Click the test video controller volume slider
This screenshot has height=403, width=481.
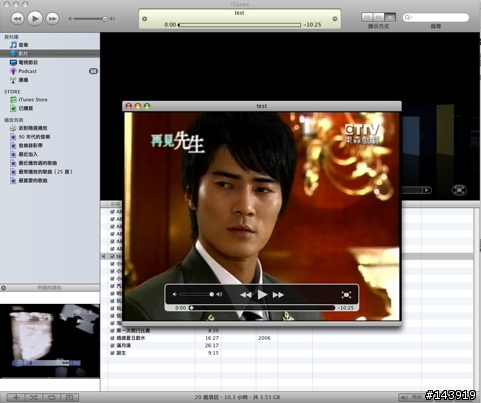click(197, 294)
